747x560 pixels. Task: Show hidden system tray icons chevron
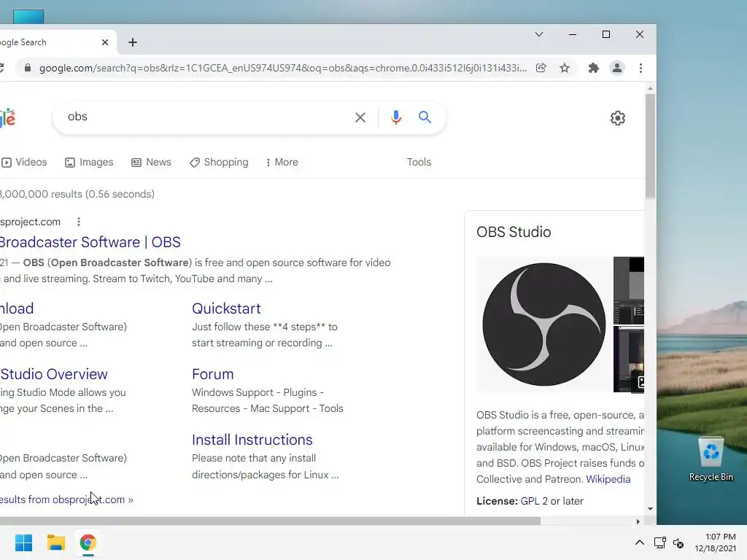tap(640, 542)
